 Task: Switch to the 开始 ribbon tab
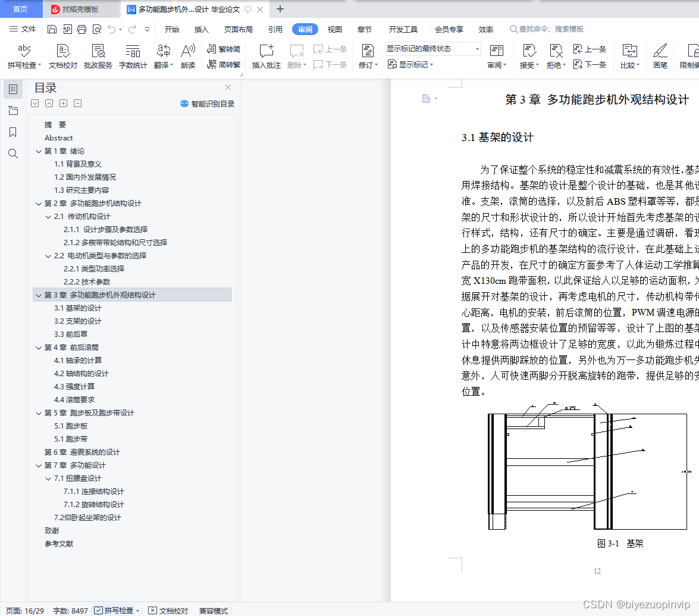pyautogui.click(x=172, y=29)
